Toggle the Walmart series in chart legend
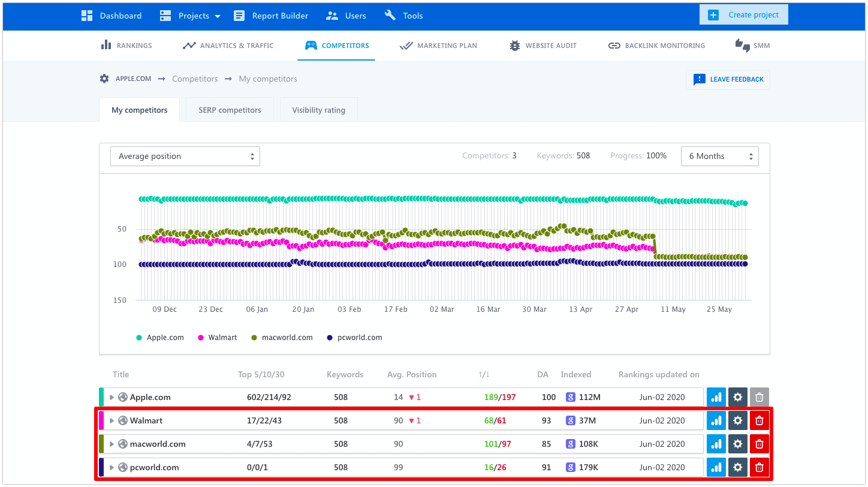Image resolution: width=868 pixels, height=487 pixels. click(x=218, y=338)
